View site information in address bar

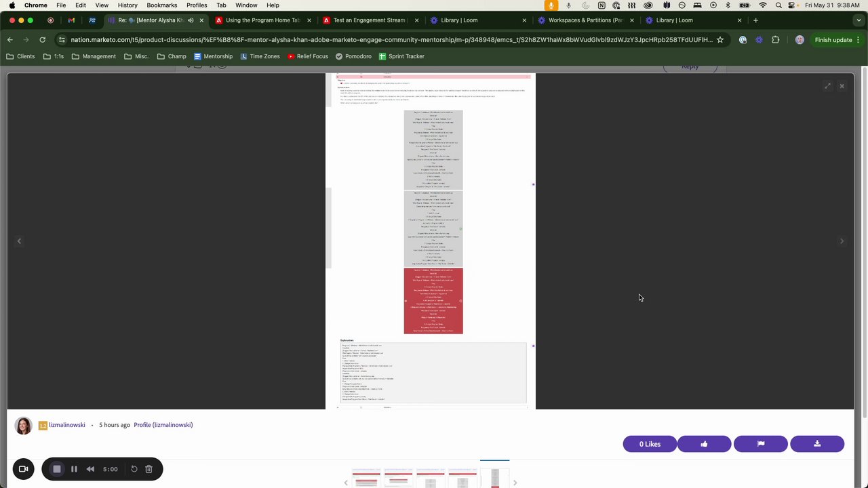(x=62, y=40)
